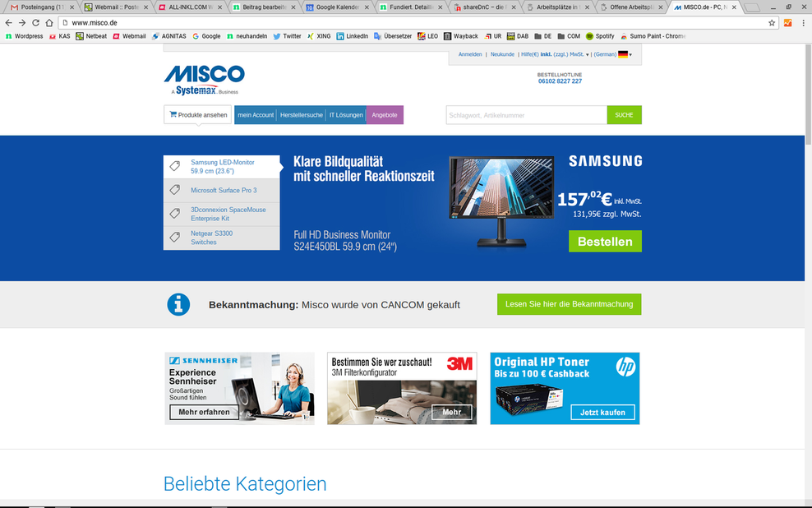Open the KAS bookmark

pos(59,36)
